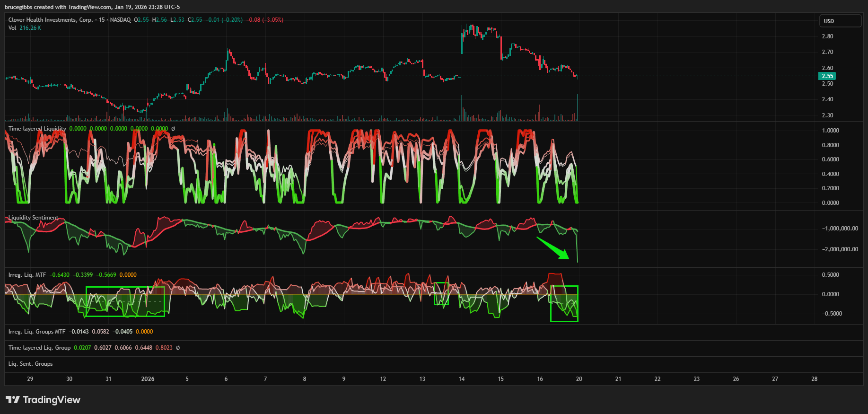The width and height of the screenshot is (868, 414).
Task: Click the ∅ symbol after Time-layered Liquidity values
Action: [x=173, y=129]
